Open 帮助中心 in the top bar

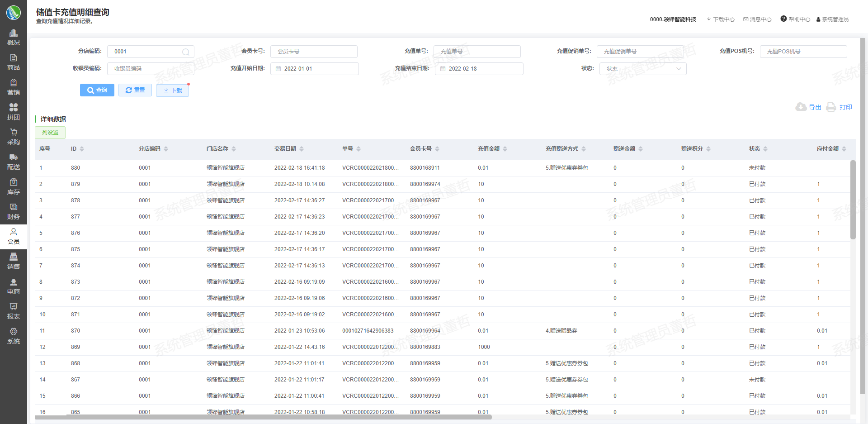(795, 19)
